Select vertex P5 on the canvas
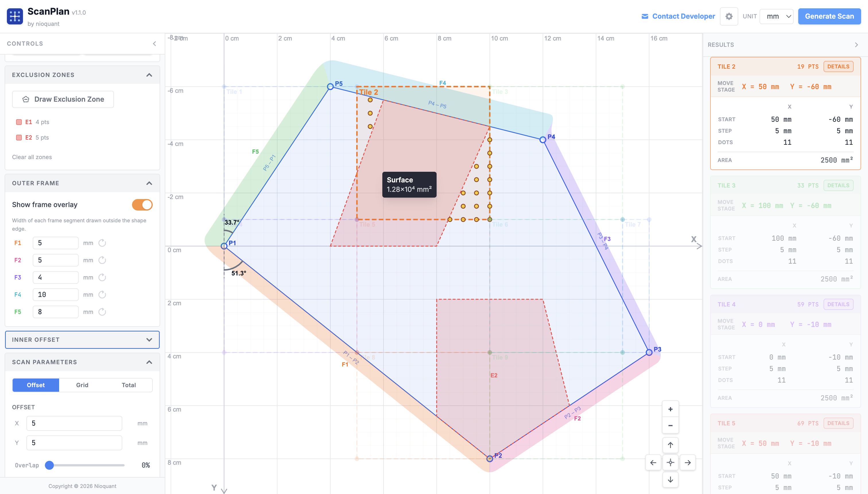Viewport: 868px width, 494px height. point(330,87)
